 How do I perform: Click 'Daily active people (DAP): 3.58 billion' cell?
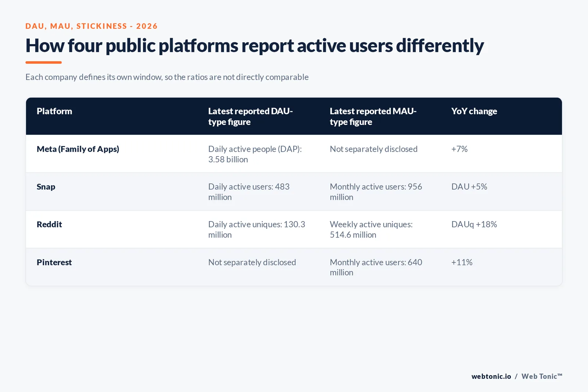click(x=255, y=154)
